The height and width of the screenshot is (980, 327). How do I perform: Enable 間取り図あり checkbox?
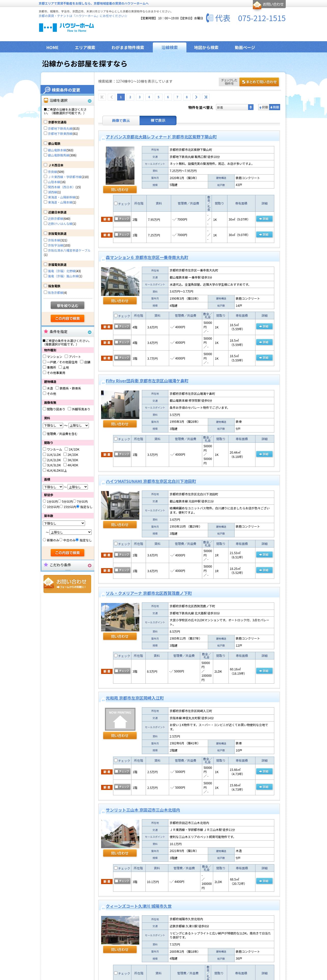pos(45,409)
